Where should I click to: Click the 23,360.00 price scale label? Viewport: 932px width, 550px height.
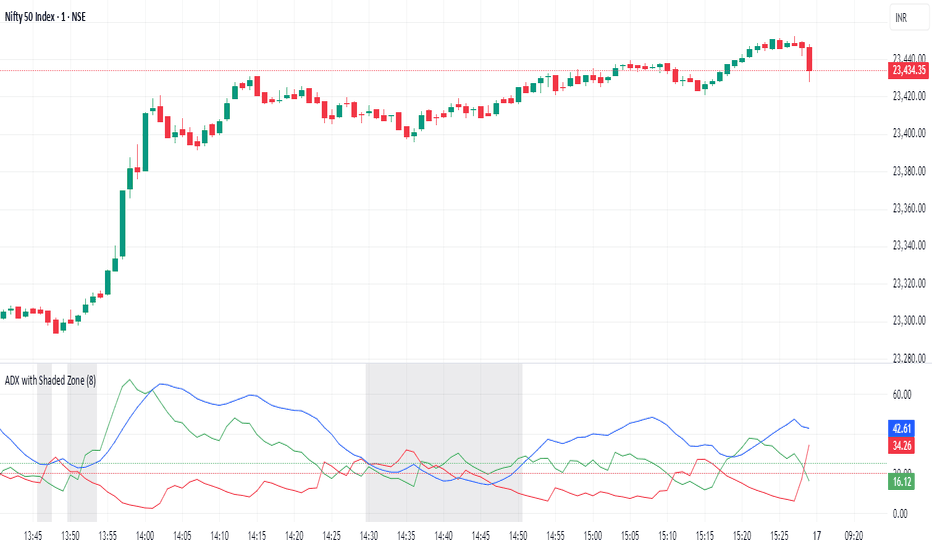[x=909, y=208]
